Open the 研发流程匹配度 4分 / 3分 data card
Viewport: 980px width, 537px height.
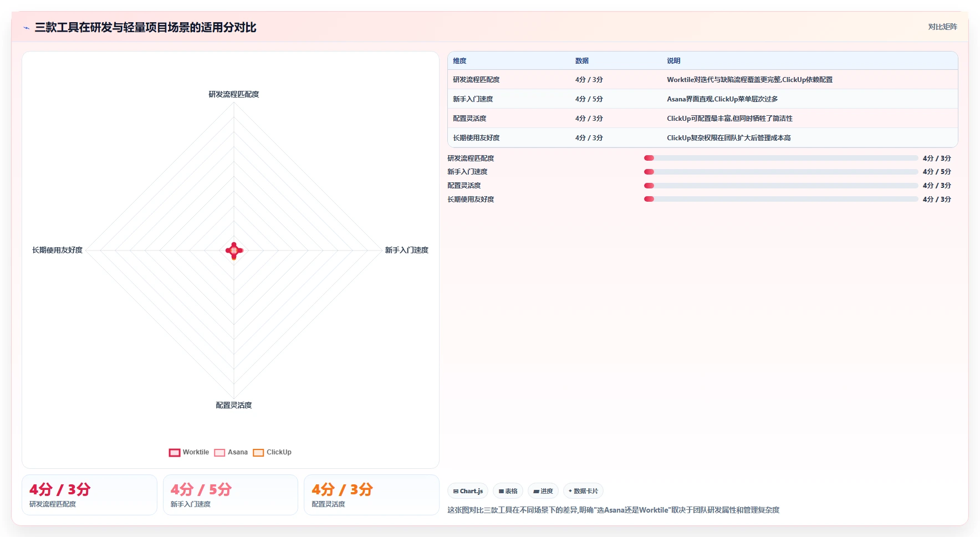pyautogui.click(x=89, y=495)
